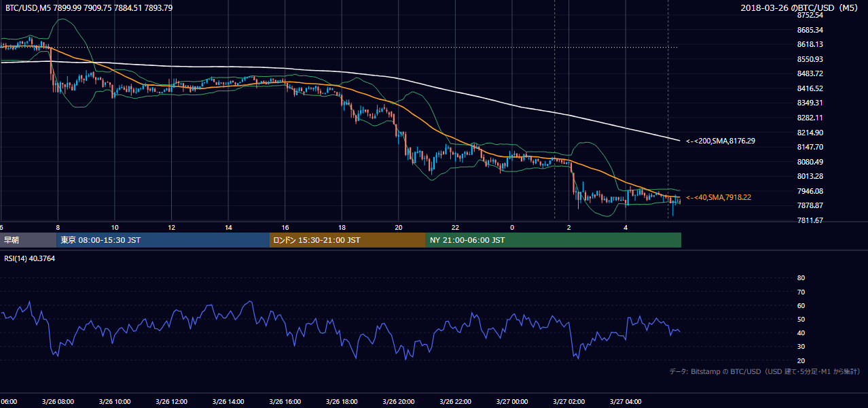Click hour tick 0 under the price chart
This screenshot has height=408, width=868.
512,227
